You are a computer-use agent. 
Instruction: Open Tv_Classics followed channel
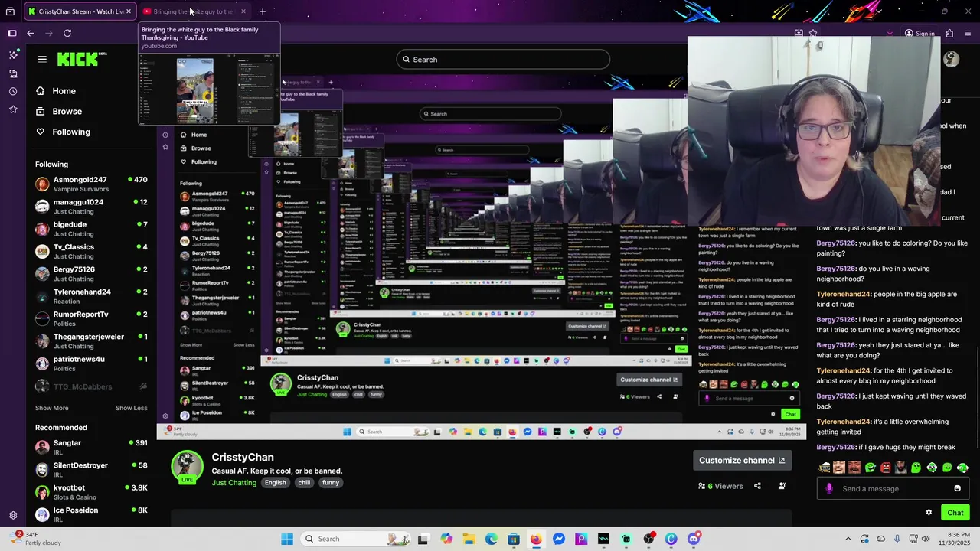coord(91,251)
